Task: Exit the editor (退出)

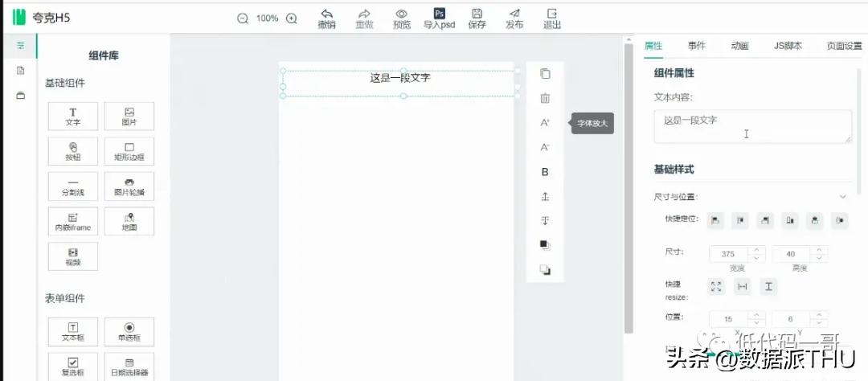Action: tap(552, 18)
